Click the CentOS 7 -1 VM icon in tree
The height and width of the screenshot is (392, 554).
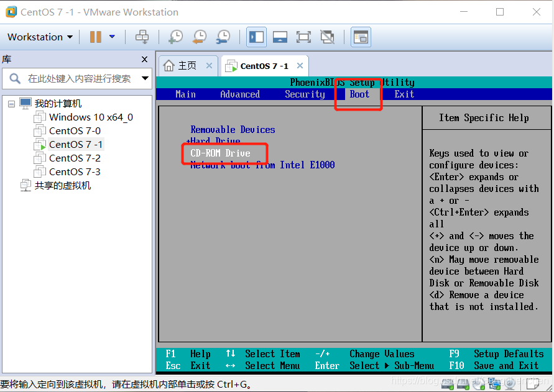[x=40, y=145]
